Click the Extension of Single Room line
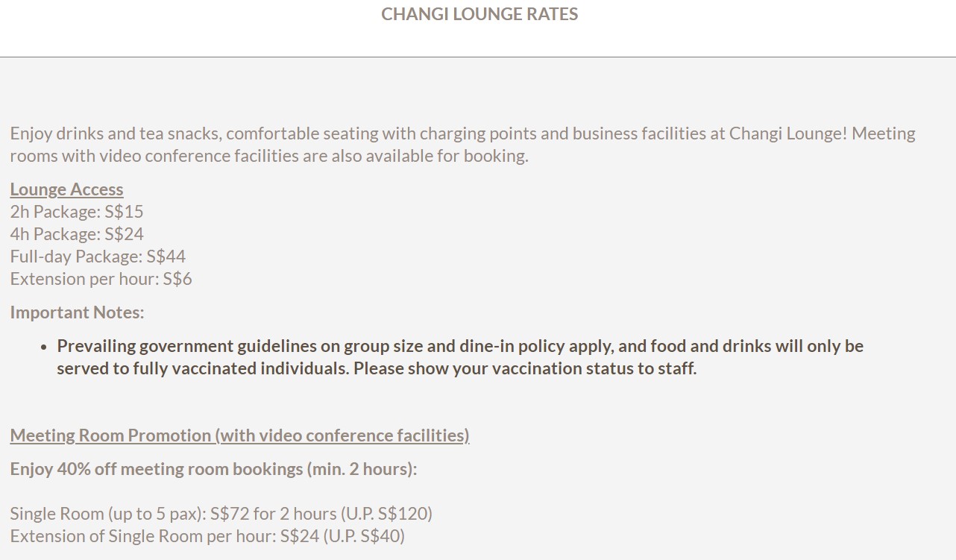Image resolution: width=956 pixels, height=560 pixels. coord(142,536)
